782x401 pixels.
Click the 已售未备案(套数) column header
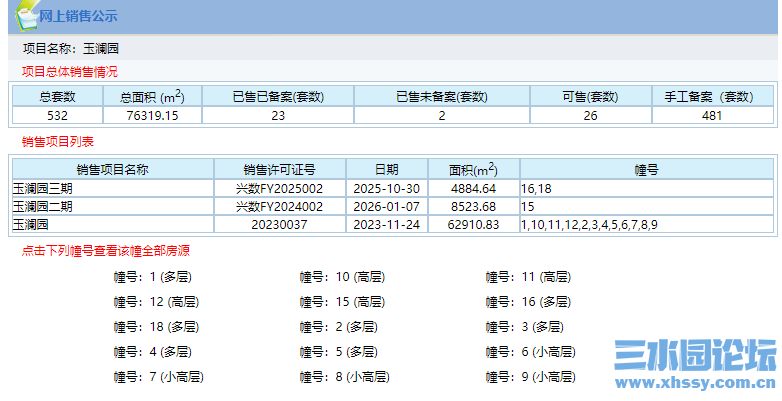[x=442, y=96]
